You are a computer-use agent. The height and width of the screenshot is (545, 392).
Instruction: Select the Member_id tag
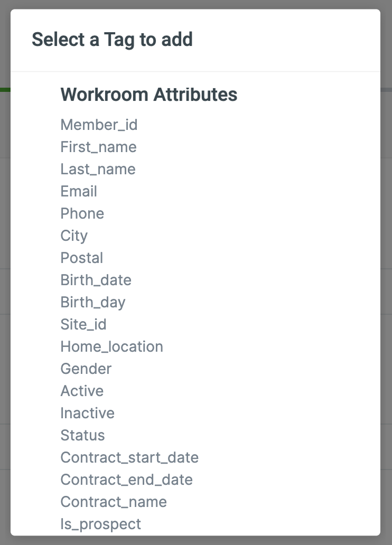point(99,125)
